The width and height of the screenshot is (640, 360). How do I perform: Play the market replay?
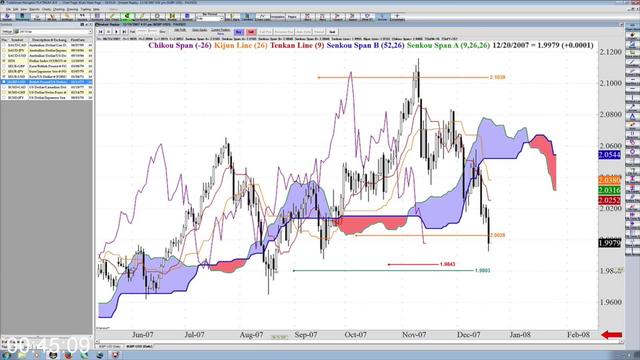point(117,31)
